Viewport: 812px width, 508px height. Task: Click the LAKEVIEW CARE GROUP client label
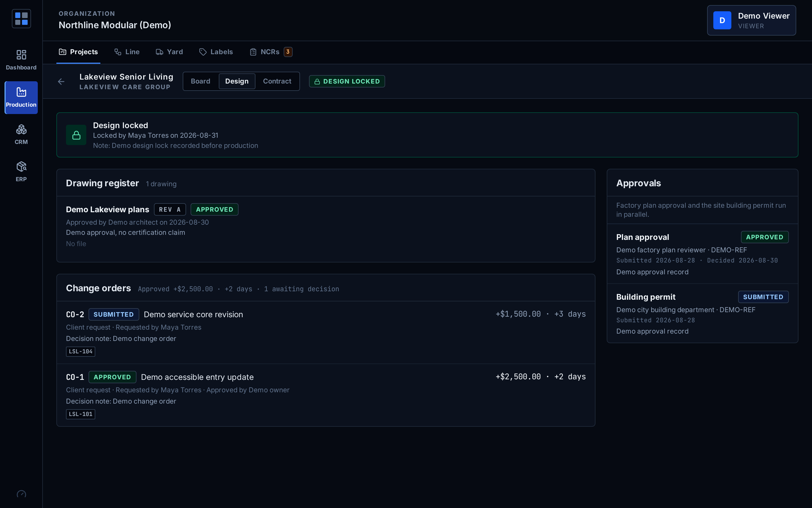click(x=125, y=87)
